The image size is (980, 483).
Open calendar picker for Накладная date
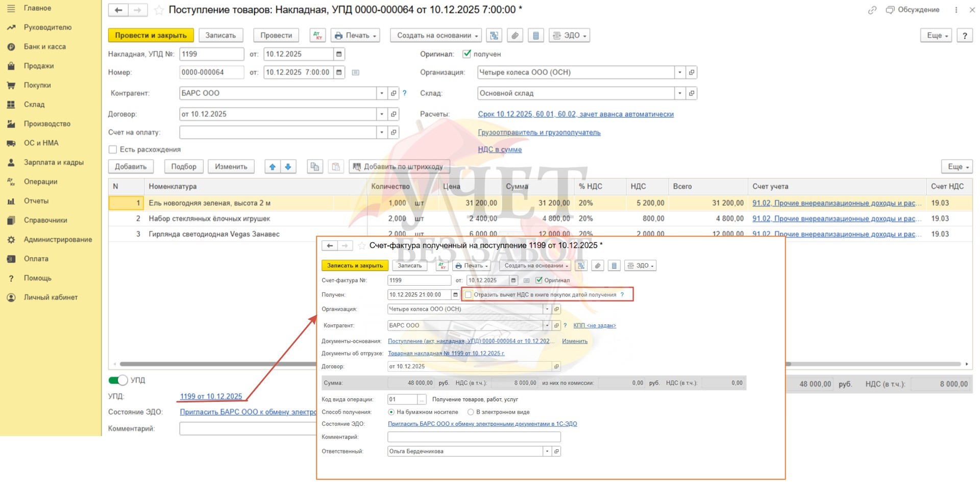point(339,54)
